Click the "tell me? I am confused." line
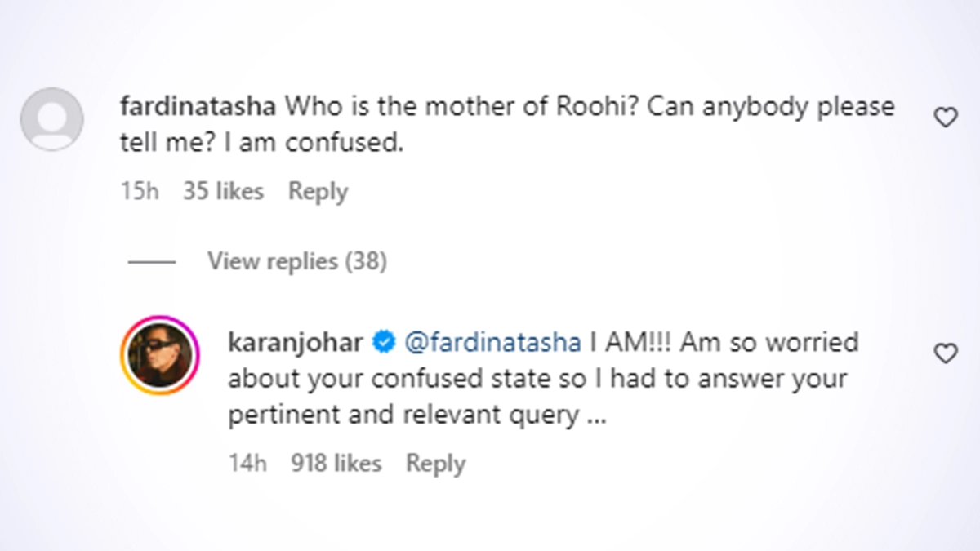 click(x=262, y=144)
